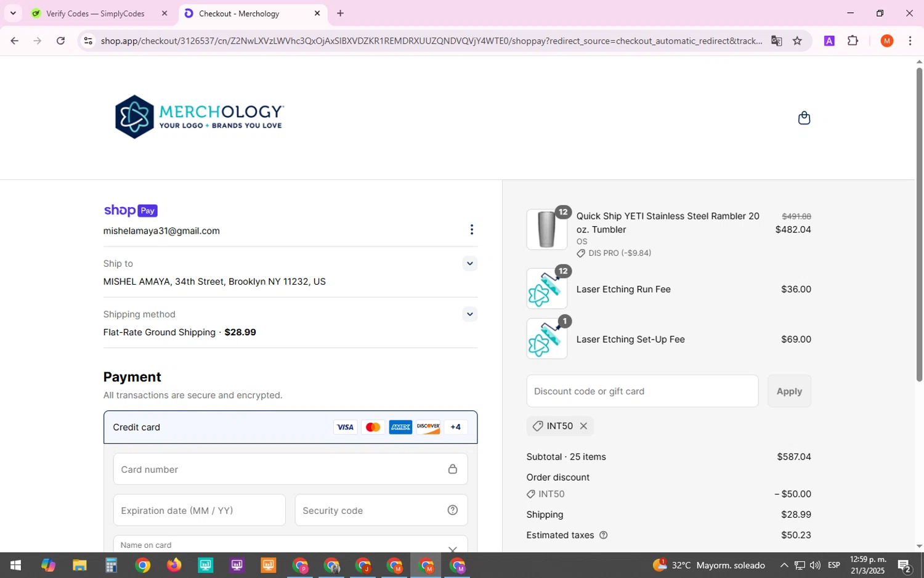
Task: Open the notification center
Action: click(x=905, y=565)
